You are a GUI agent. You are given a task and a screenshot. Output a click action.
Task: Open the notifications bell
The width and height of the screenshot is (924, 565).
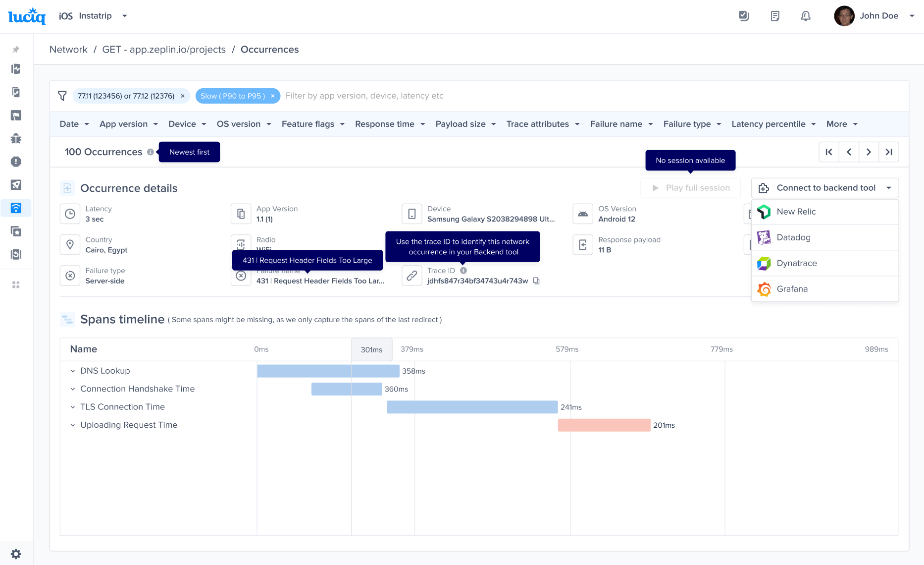tap(806, 16)
